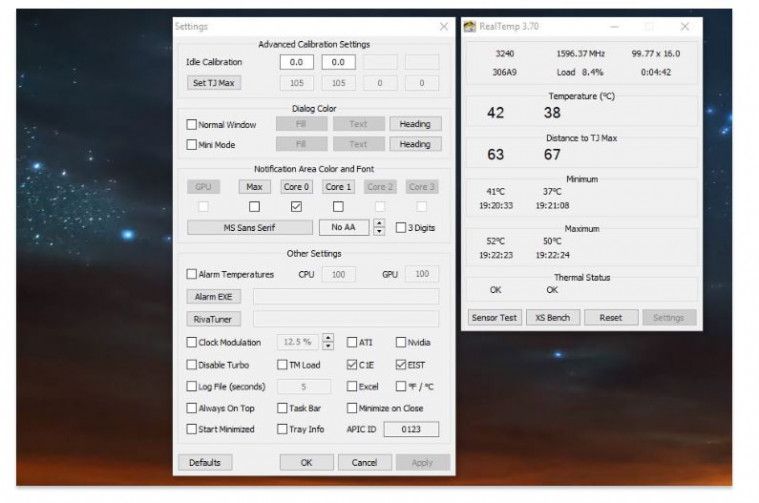Click the 63 Distance to TJ Max value
Viewport: 759px width, 503px height.
pos(496,154)
